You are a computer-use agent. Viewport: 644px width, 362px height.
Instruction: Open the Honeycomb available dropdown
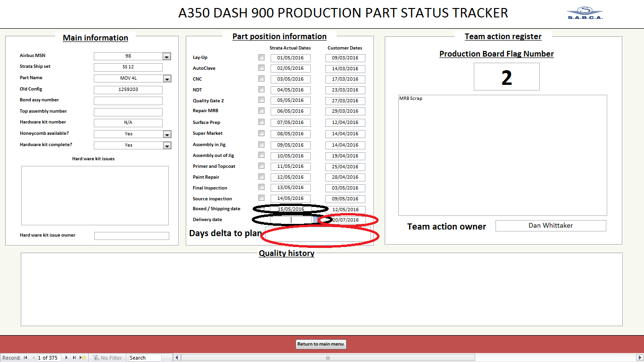[x=166, y=134]
